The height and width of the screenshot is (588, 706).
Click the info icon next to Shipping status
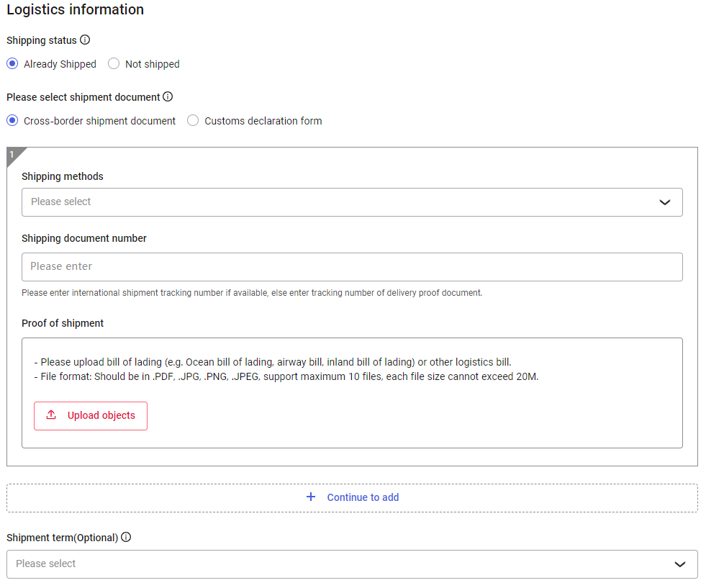click(x=85, y=40)
